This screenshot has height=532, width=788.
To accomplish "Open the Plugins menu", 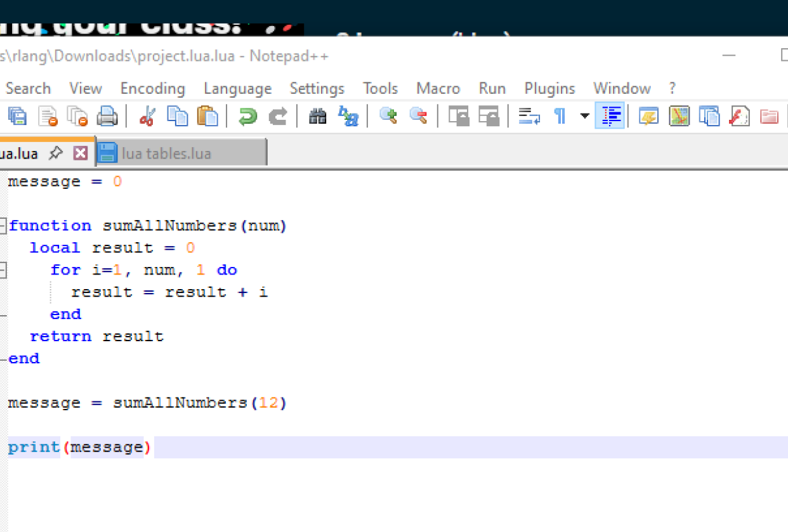I will click(x=549, y=88).
